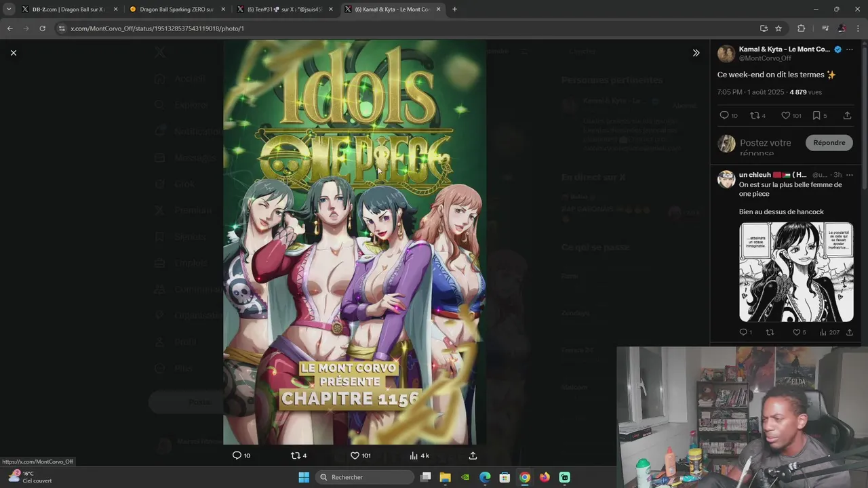Click the taskbar Rechercher search box
Image resolution: width=868 pixels, height=488 pixels.
point(365,477)
